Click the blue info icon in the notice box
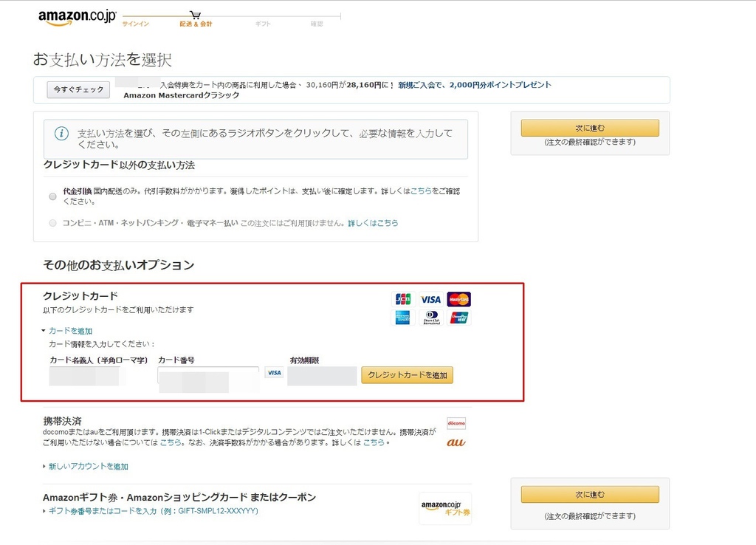The image size is (756, 545). pos(61,134)
